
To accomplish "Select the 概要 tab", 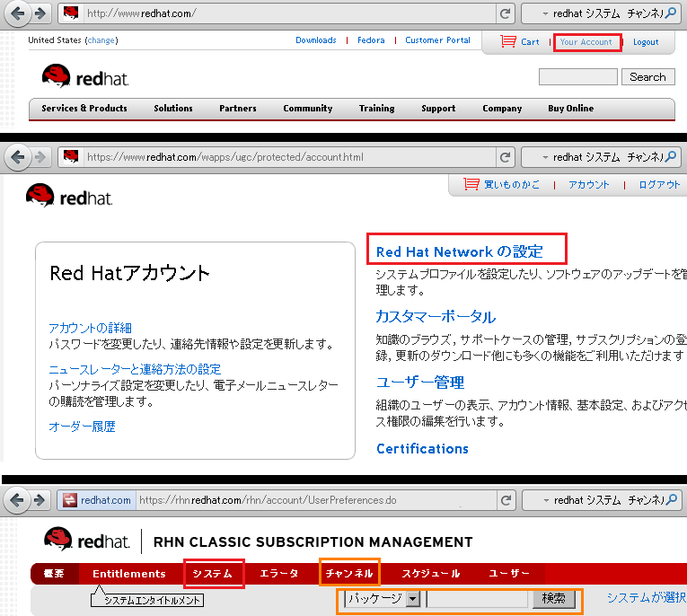I will click(54, 574).
